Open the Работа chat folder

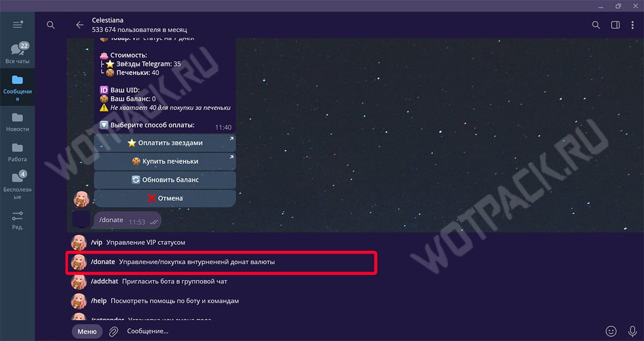17,151
